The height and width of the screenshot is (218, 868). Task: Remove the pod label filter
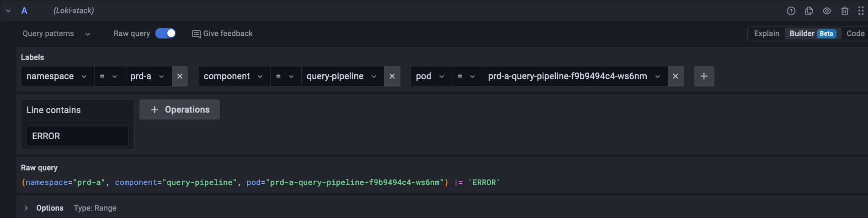pos(676,76)
